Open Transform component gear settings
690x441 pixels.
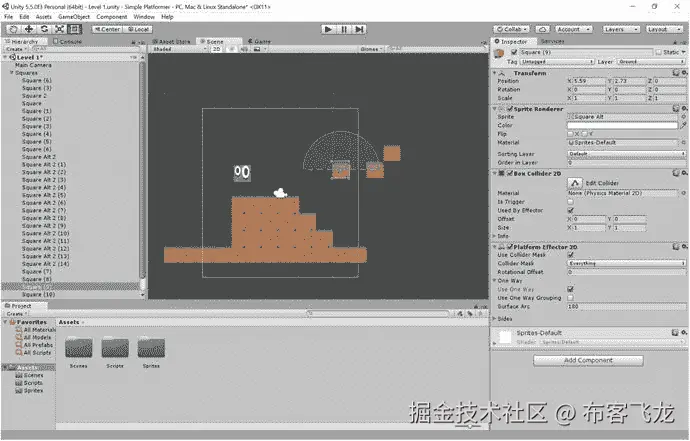tap(684, 73)
